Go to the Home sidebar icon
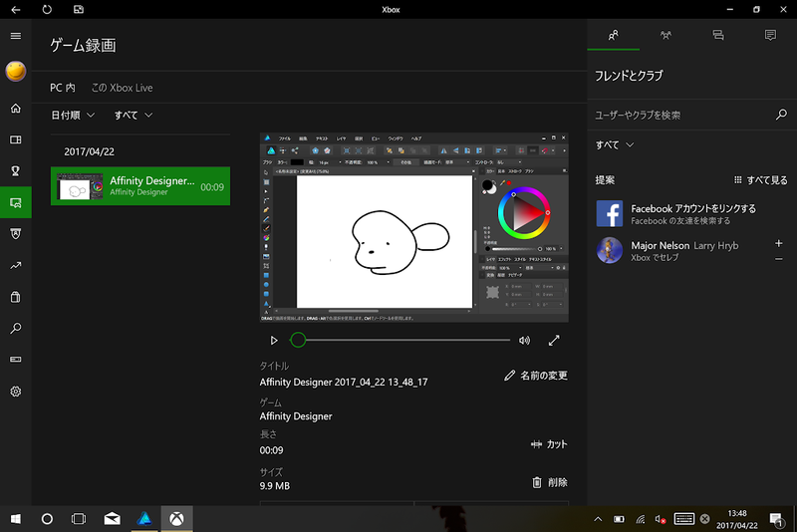 point(16,109)
